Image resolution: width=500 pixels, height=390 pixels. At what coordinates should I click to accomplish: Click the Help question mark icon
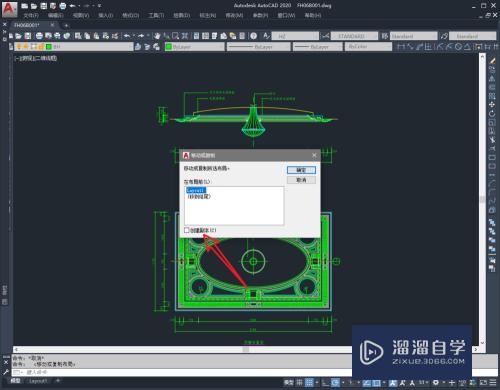pos(254,36)
